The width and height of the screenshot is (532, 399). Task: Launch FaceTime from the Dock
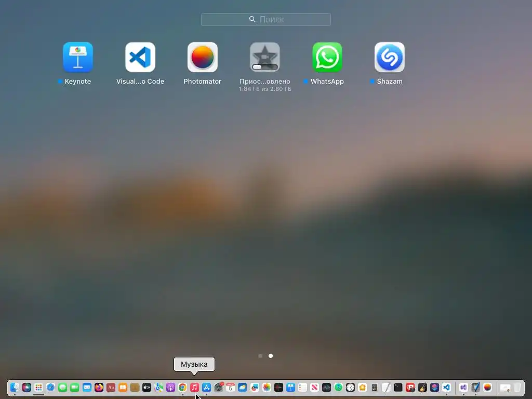[75, 387]
